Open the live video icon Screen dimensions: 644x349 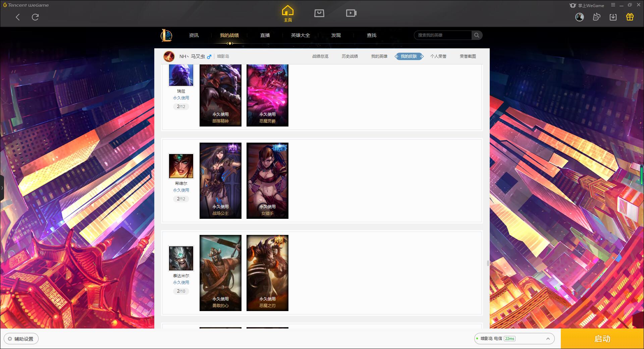(x=351, y=13)
